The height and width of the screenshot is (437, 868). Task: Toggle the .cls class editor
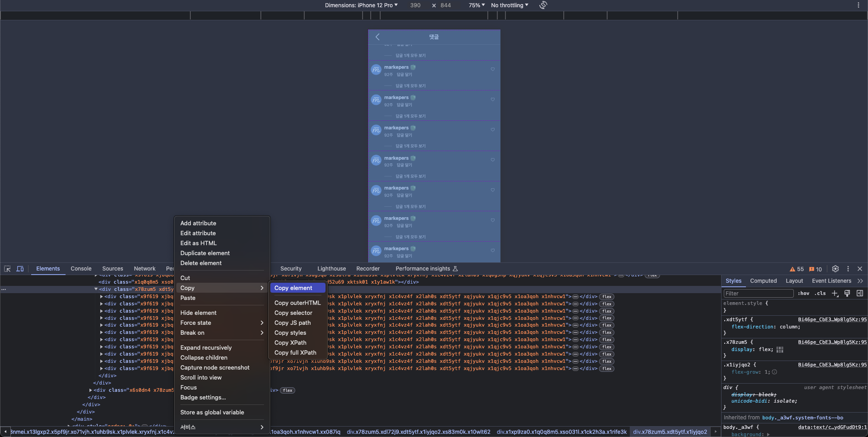coord(820,293)
